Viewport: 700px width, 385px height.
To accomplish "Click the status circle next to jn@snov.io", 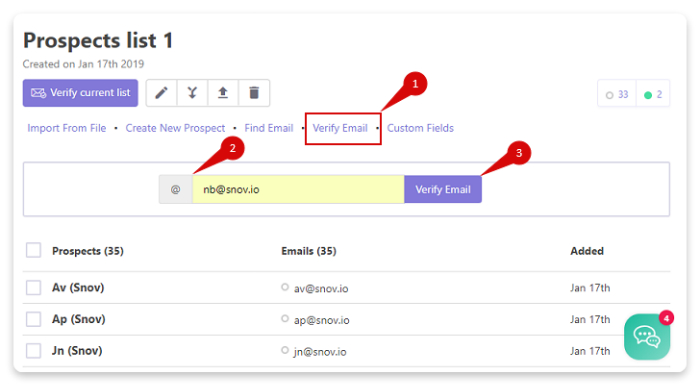I will pyautogui.click(x=285, y=350).
